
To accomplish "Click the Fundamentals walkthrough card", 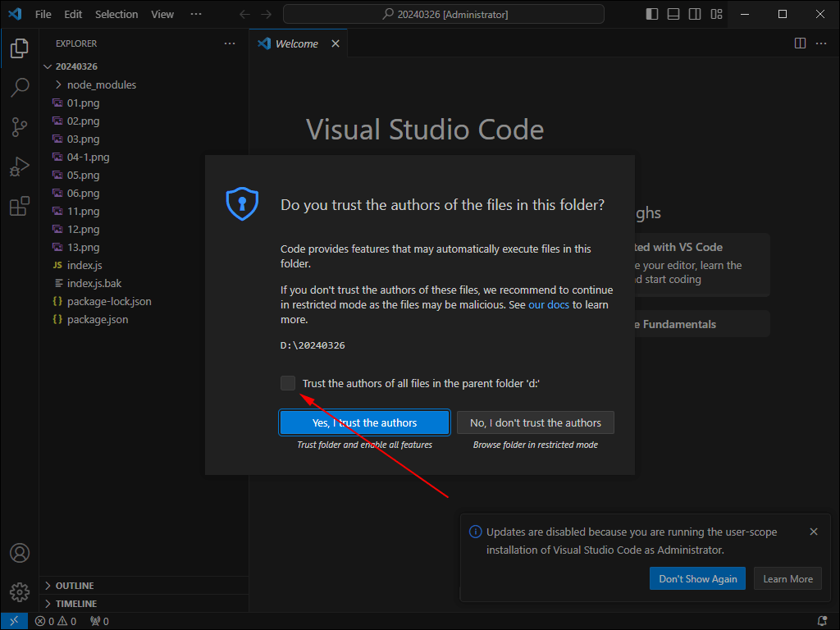I will coord(702,324).
